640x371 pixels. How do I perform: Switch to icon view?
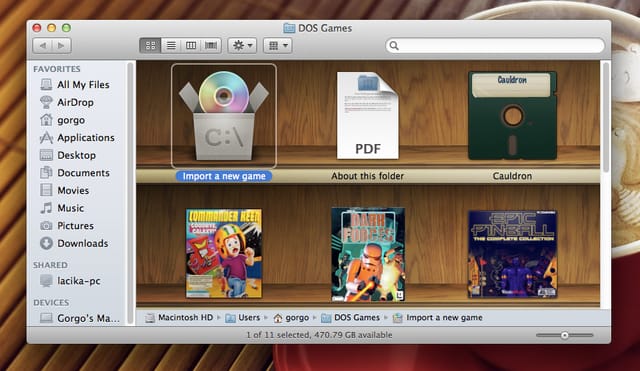150,45
